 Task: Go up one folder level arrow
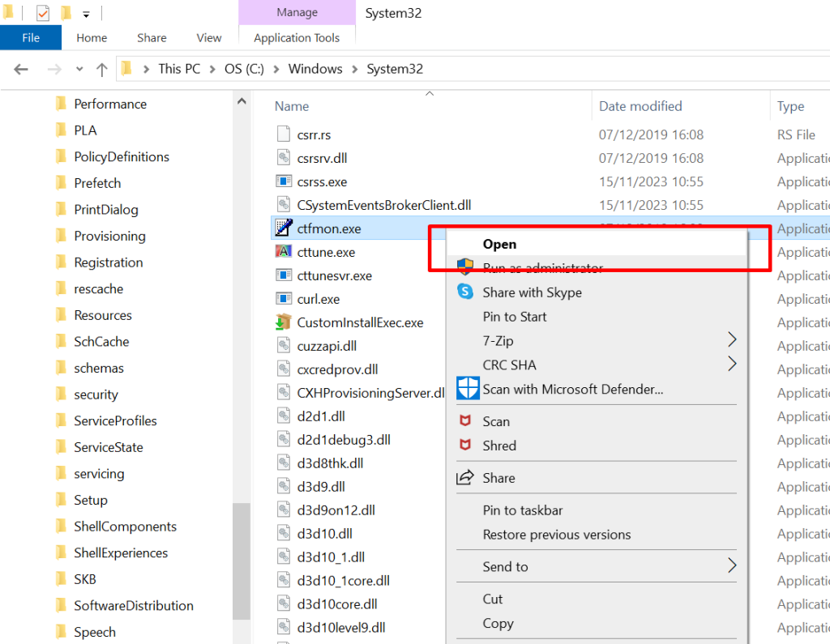coord(101,70)
